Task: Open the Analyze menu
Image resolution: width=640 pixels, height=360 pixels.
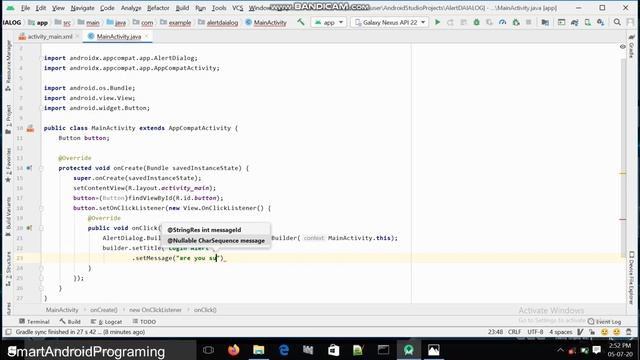Action: pyautogui.click(x=131, y=8)
